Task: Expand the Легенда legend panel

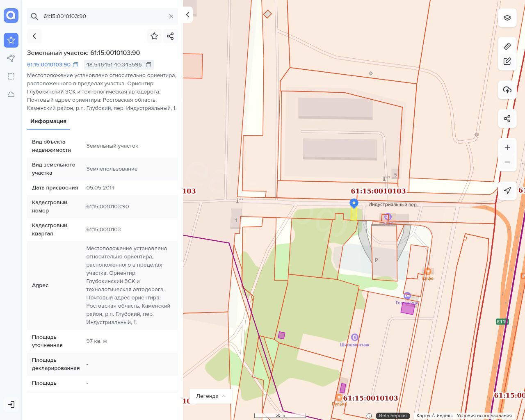Action: click(211, 396)
